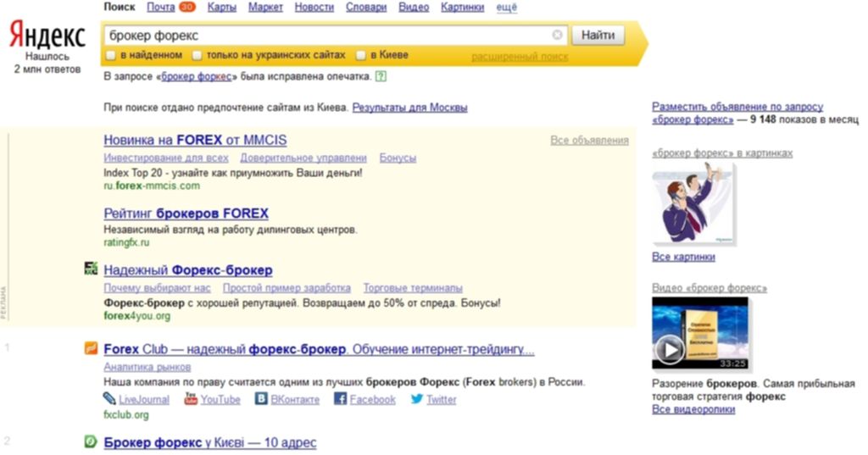Click 'Все объявления' link

coord(589,141)
